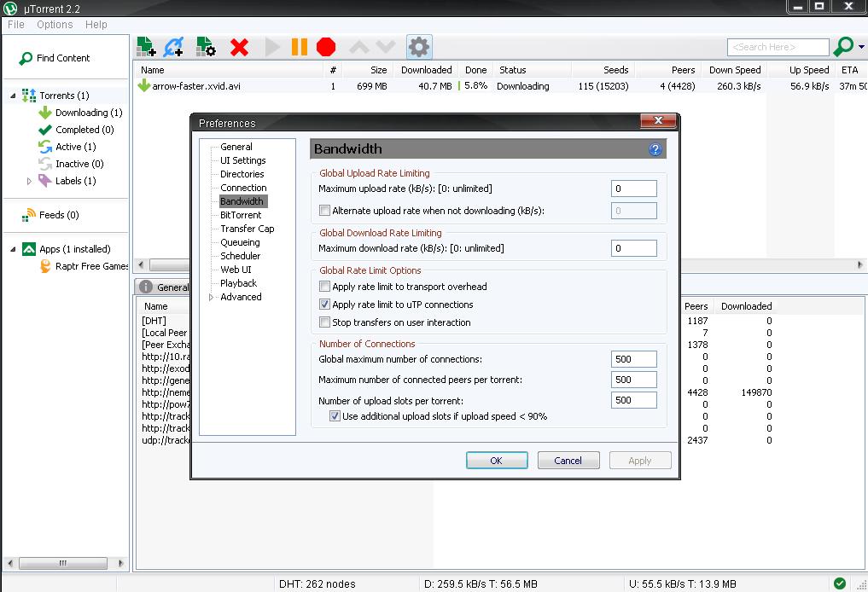The width and height of the screenshot is (868, 592).
Task: Select Queueing preferences category
Action: (x=240, y=242)
